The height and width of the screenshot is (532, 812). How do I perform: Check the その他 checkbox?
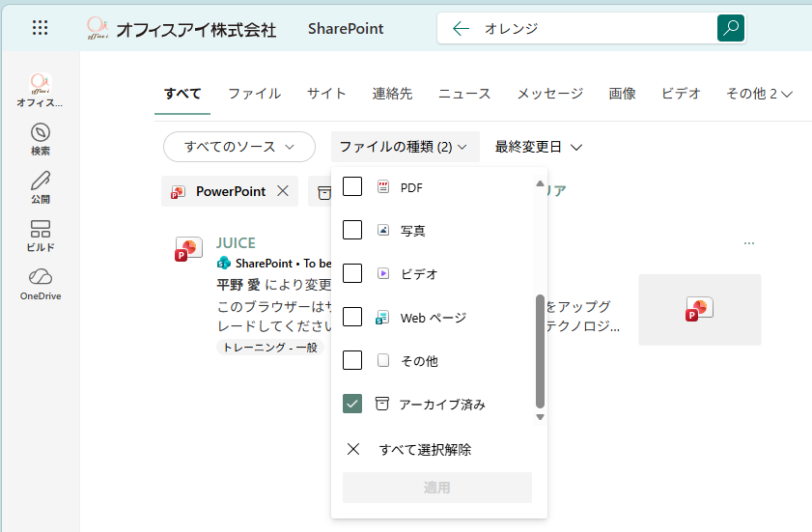[x=352, y=360]
